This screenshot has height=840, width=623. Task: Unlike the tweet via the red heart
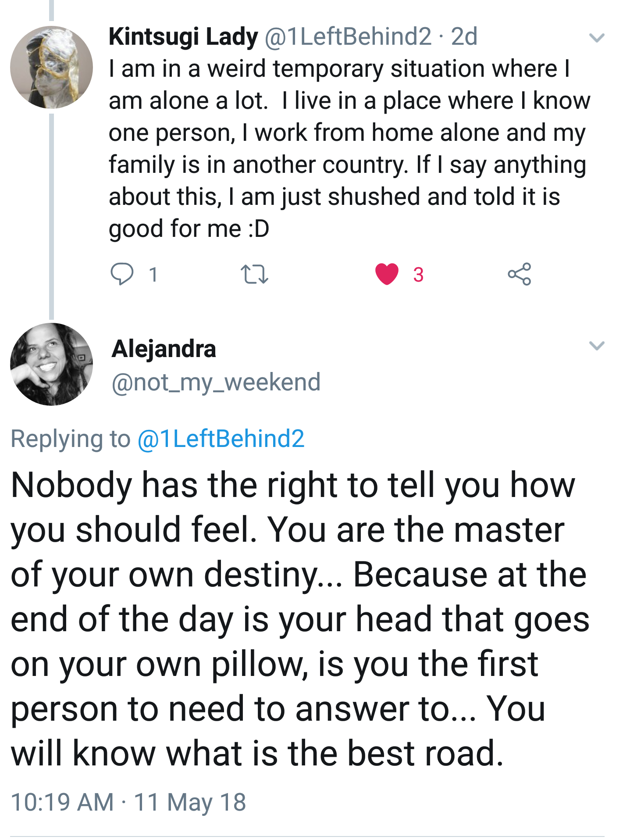387,274
